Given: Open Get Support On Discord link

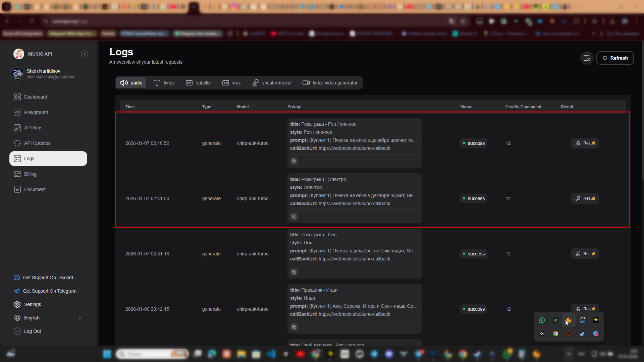Looking at the screenshot, I should click(48, 278).
